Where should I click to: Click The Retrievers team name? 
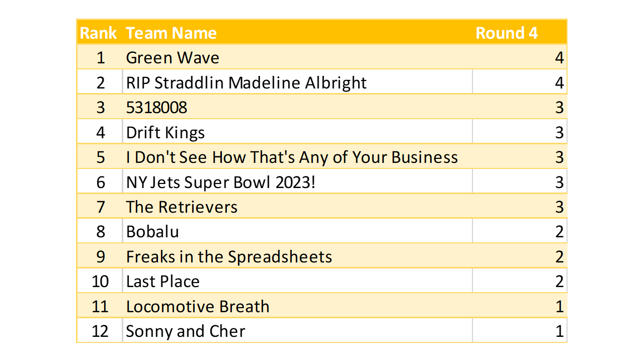tap(182, 207)
